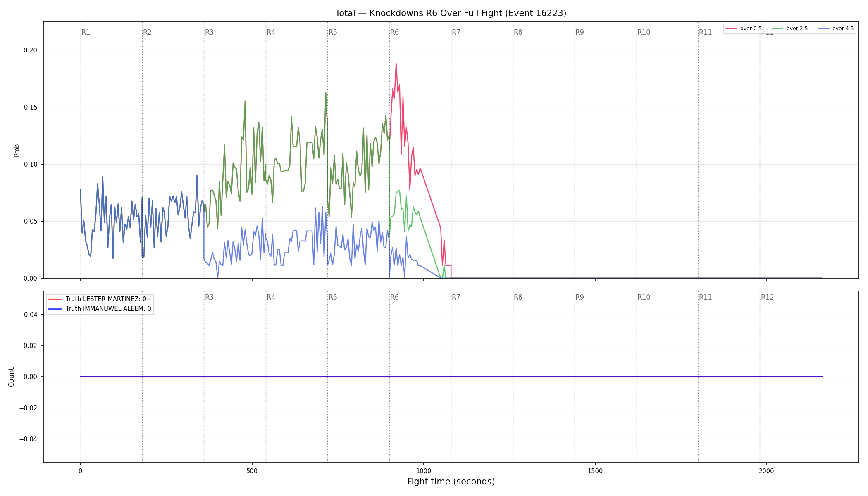Click the 0 tick on the fight time axis
Viewport: 868px width, 496px height.
80,471
